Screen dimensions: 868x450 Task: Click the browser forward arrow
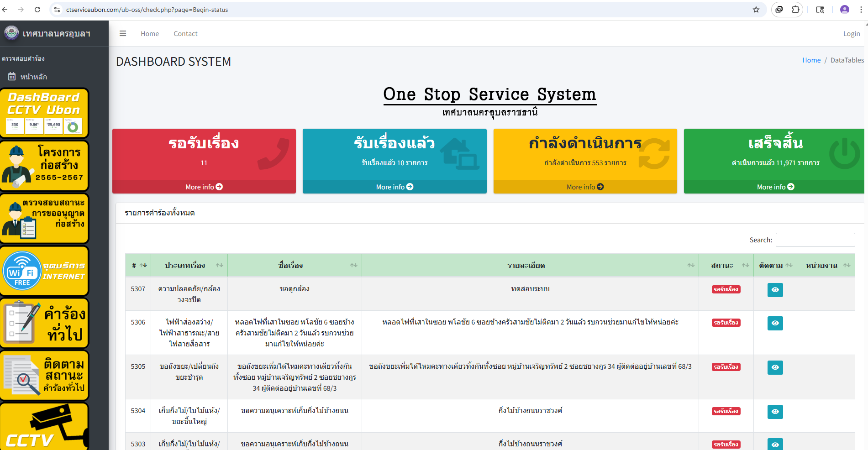pos(21,10)
